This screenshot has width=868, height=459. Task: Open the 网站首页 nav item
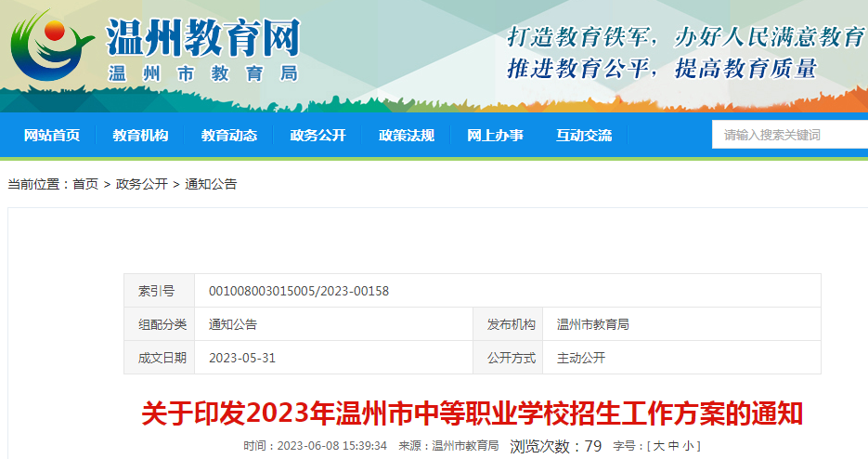coord(51,136)
